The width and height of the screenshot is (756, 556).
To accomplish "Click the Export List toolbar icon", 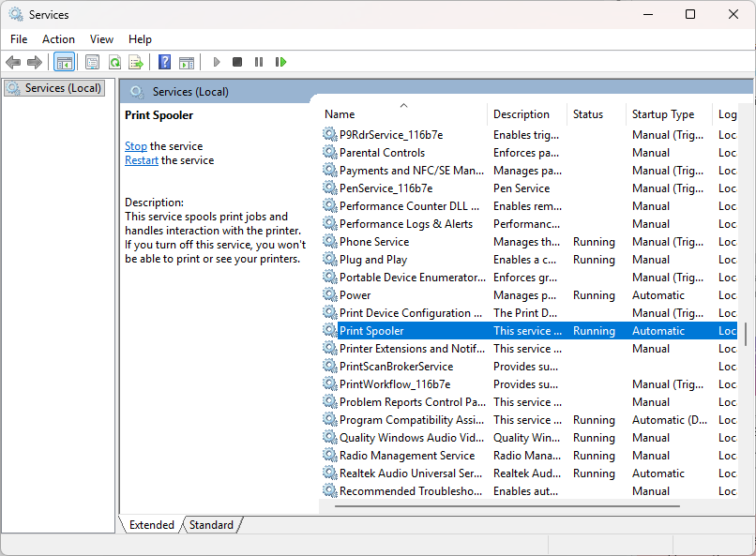I will pyautogui.click(x=136, y=62).
